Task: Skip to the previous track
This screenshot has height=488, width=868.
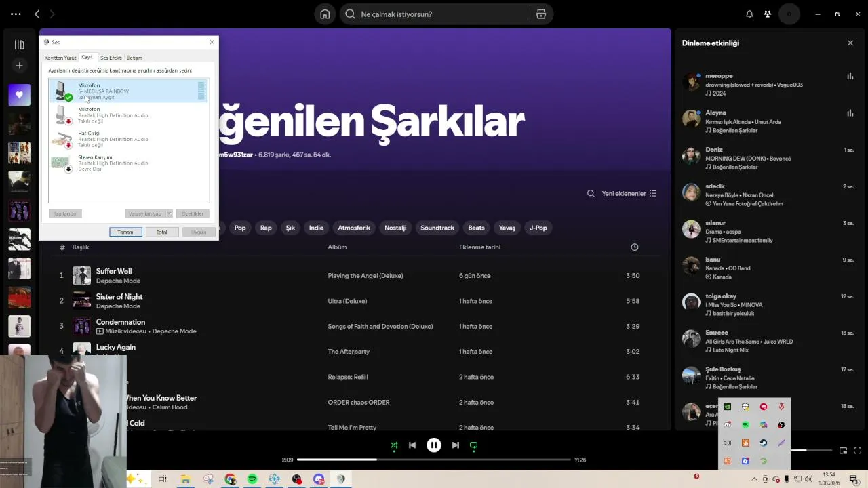Action: point(412,445)
